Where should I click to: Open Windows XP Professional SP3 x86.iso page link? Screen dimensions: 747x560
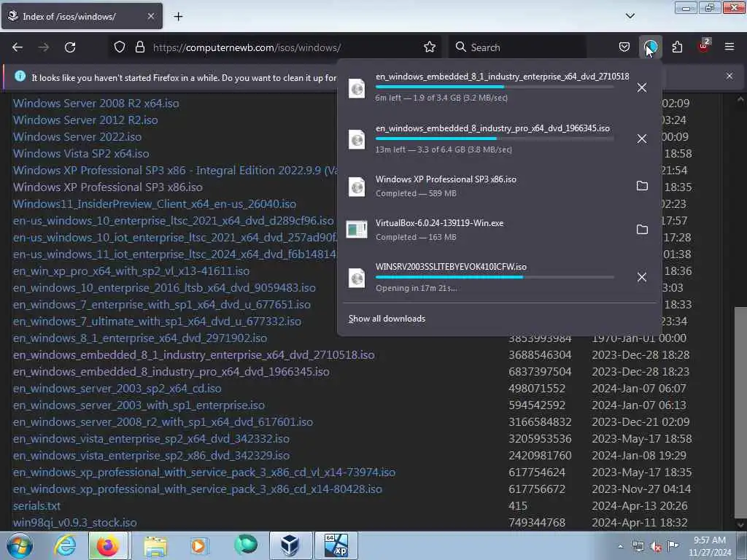click(x=108, y=187)
